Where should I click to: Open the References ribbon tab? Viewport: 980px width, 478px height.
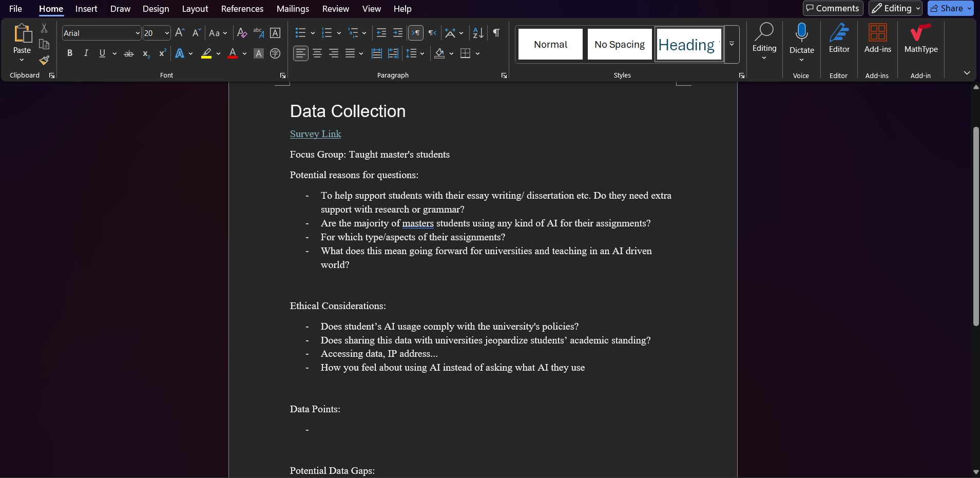pyautogui.click(x=242, y=9)
